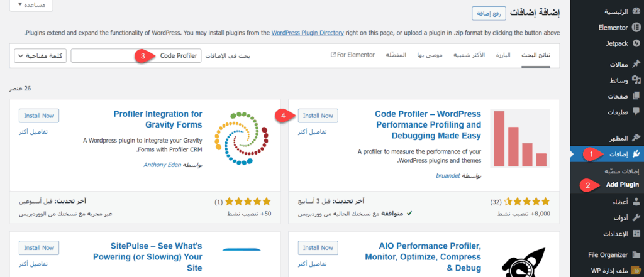Click the Dashboard (الرئيسية) icon in sidebar
The width and height of the screenshot is (644, 277).
point(636,12)
